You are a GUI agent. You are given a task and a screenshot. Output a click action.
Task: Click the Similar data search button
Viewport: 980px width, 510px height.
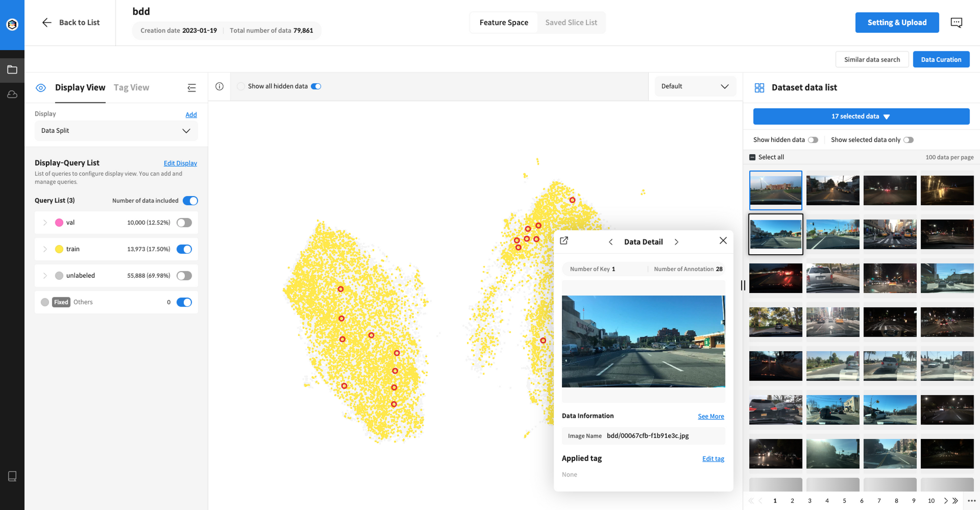click(872, 60)
